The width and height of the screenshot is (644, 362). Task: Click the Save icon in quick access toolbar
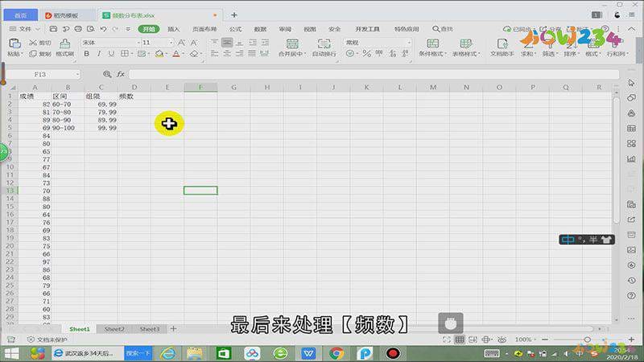(53, 29)
